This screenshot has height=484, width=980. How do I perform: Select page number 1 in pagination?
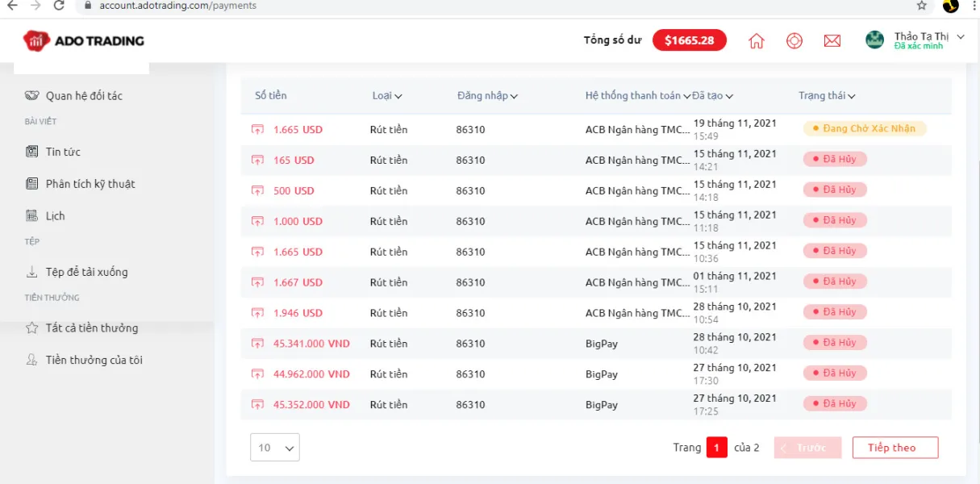[x=716, y=448]
